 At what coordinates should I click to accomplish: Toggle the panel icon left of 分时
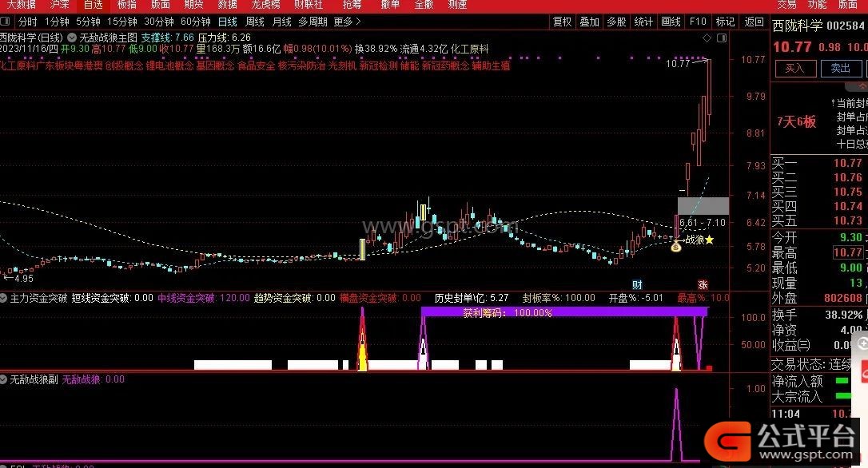pyautogui.click(x=5, y=22)
